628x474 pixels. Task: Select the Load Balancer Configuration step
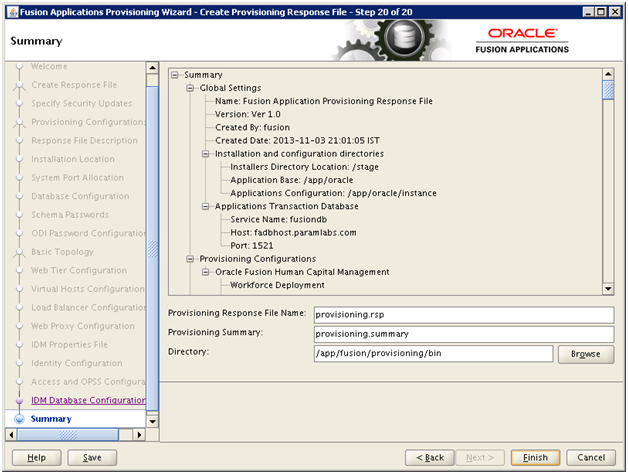pos(89,308)
